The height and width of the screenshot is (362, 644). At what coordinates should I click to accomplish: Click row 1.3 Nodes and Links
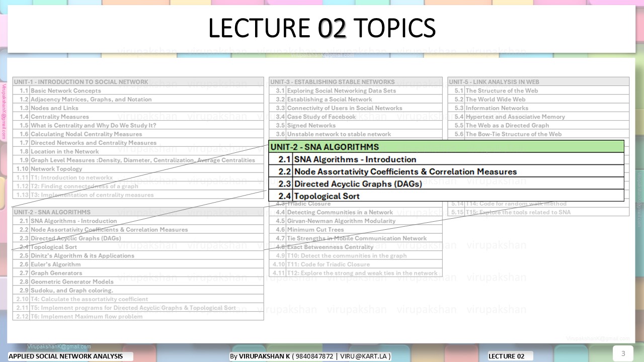[x=138, y=108]
